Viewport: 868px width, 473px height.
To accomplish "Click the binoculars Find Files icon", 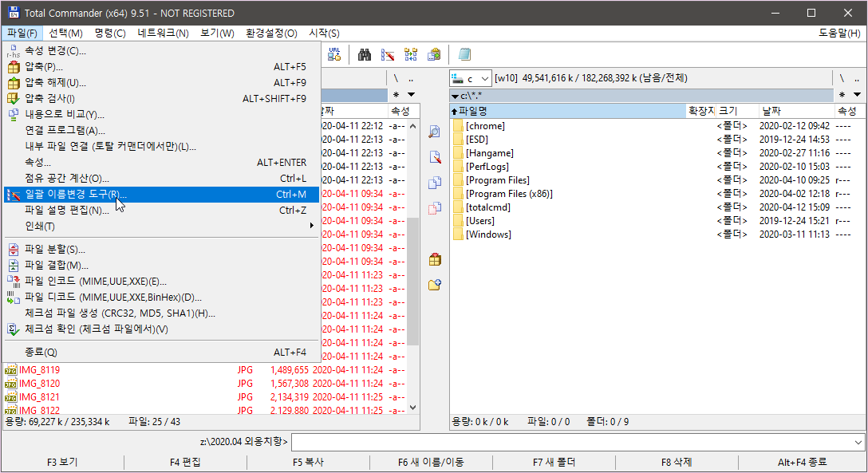I will pyautogui.click(x=365, y=54).
